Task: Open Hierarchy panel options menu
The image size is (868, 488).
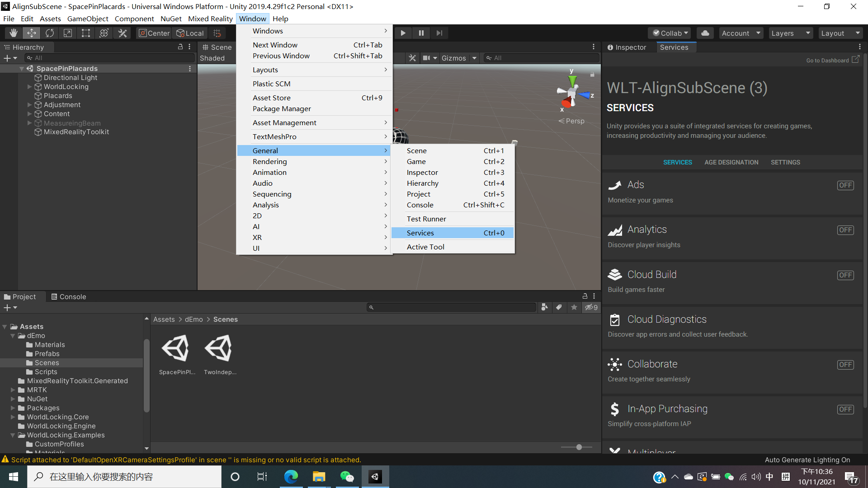Action: [x=189, y=47]
